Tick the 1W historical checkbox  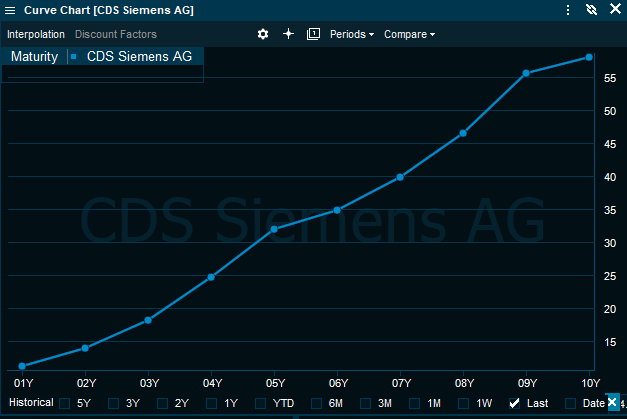click(x=465, y=403)
